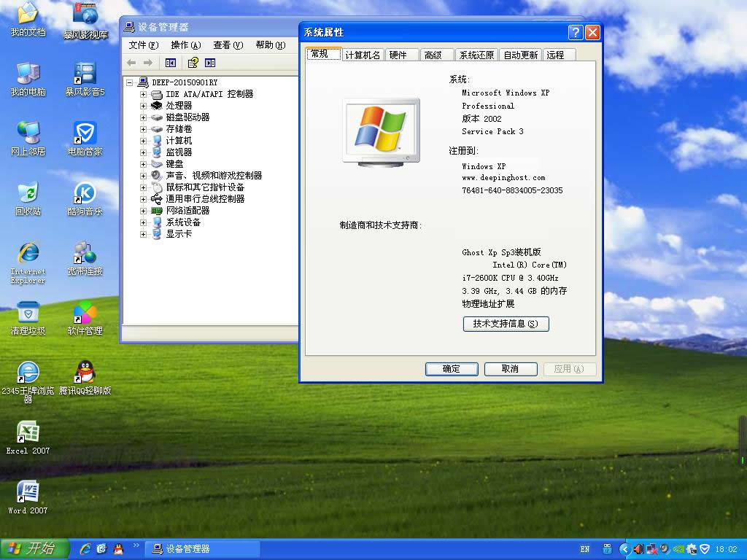Click 技术支持信息(S) button
This screenshot has width=747, height=560.
pos(506,324)
